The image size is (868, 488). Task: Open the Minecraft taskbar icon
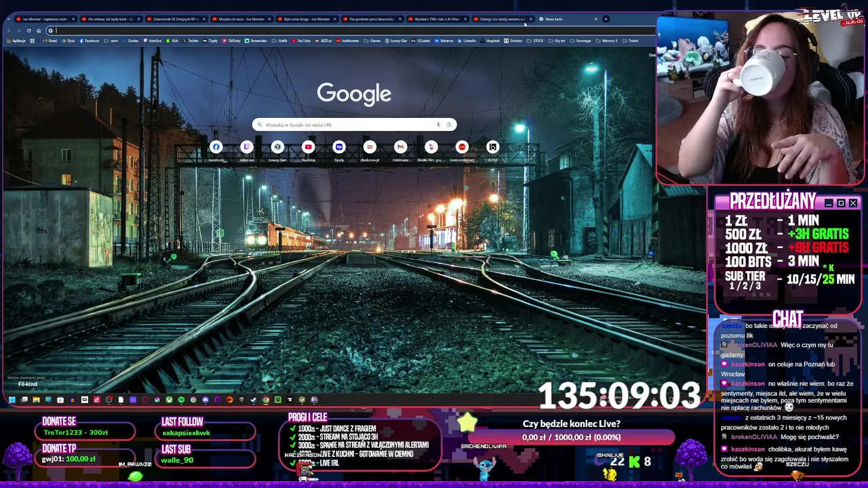[278, 400]
